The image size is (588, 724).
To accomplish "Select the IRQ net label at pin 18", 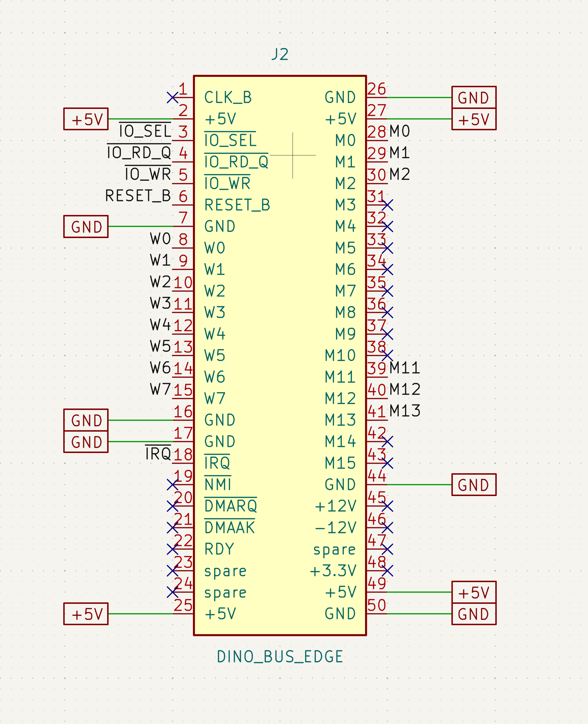I will 158,453.
